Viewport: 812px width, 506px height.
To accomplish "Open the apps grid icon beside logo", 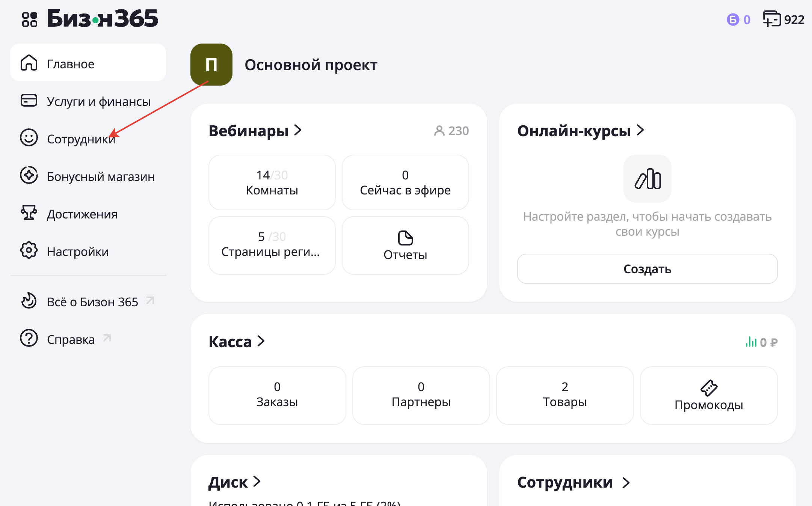I will coord(29,19).
